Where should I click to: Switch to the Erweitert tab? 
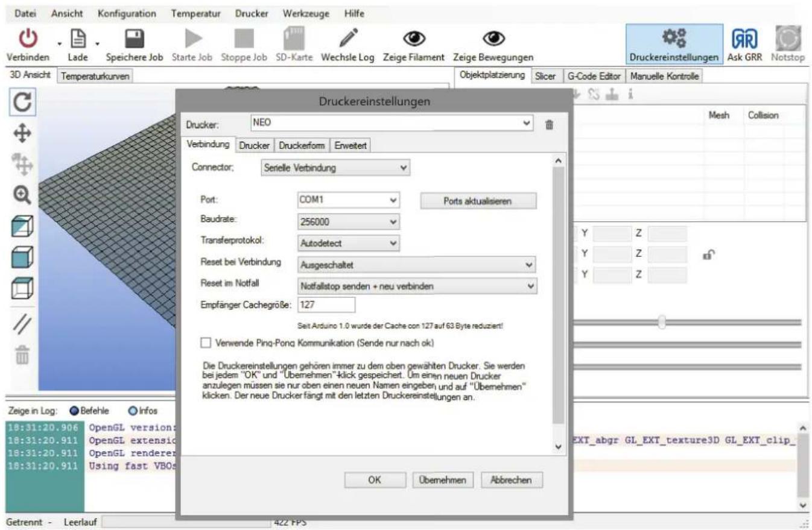(350, 145)
